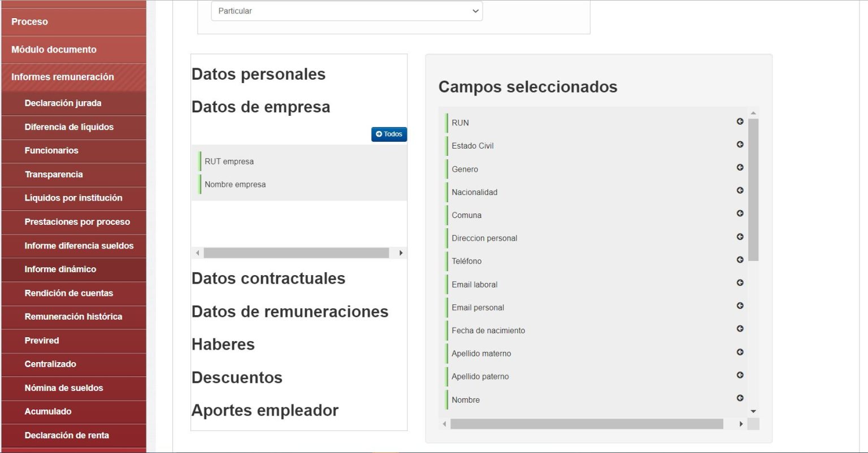Go to Informe dinámico
This screenshot has height=453, width=868.
point(73,269)
